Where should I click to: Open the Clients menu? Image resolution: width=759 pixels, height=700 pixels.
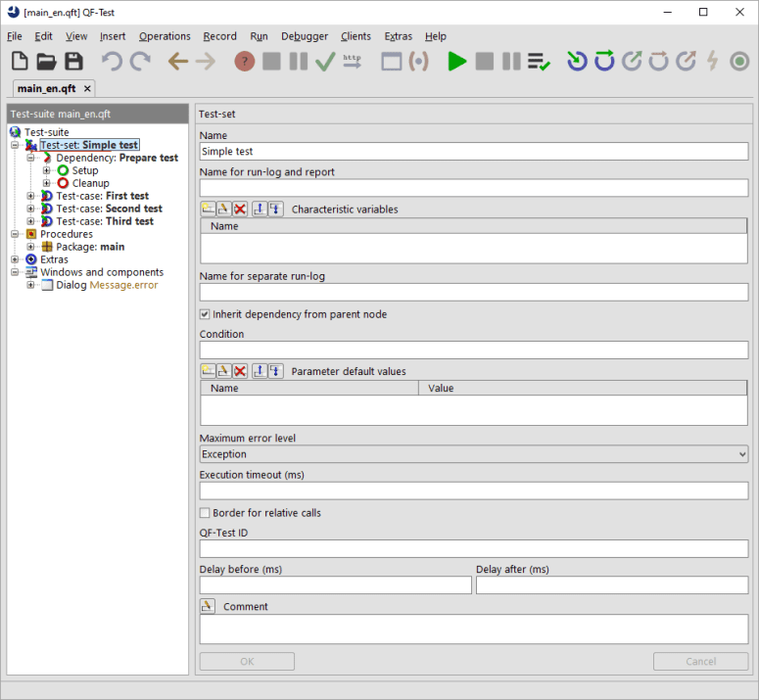pos(356,36)
